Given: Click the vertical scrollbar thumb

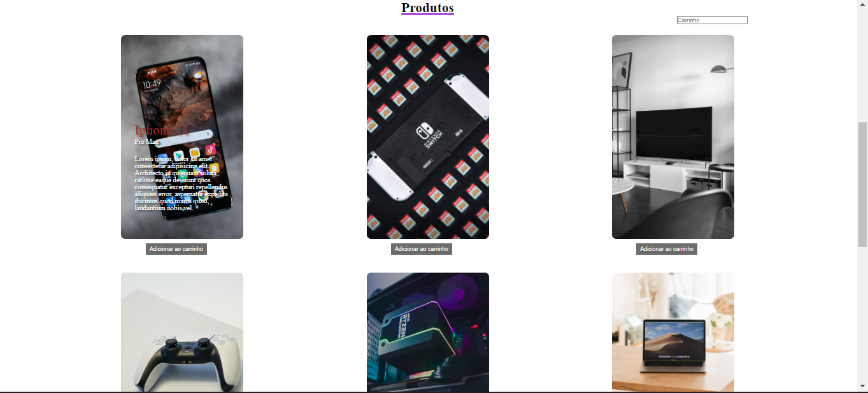Looking at the screenshot, I should coord(863,185).
